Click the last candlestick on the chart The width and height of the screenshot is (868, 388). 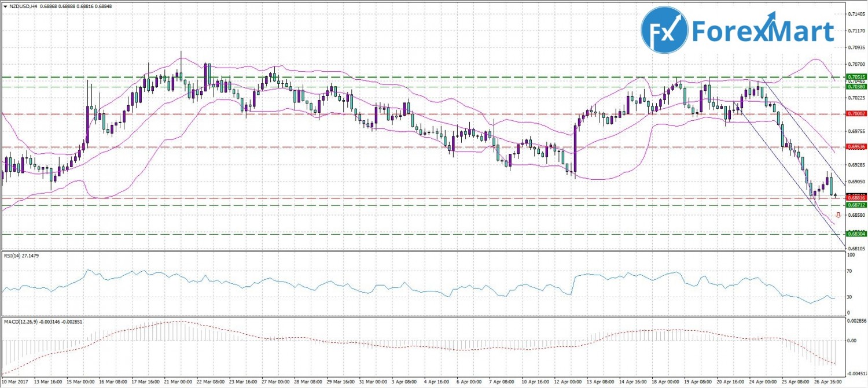836,197
